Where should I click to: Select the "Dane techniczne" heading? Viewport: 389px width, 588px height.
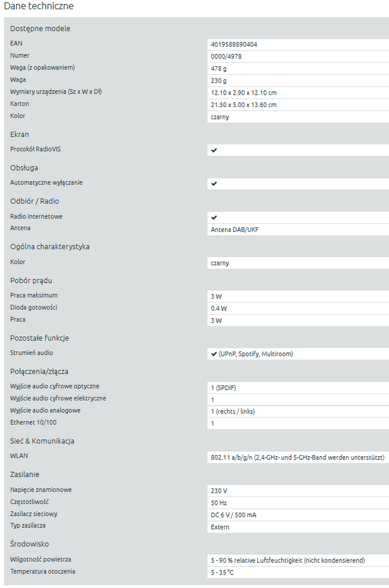[38, 6]
